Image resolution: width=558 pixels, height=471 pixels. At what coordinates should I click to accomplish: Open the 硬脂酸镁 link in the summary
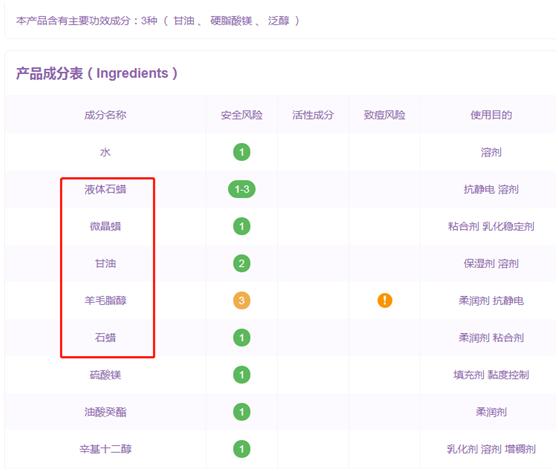pyautogui.click(x=231, y=21)
